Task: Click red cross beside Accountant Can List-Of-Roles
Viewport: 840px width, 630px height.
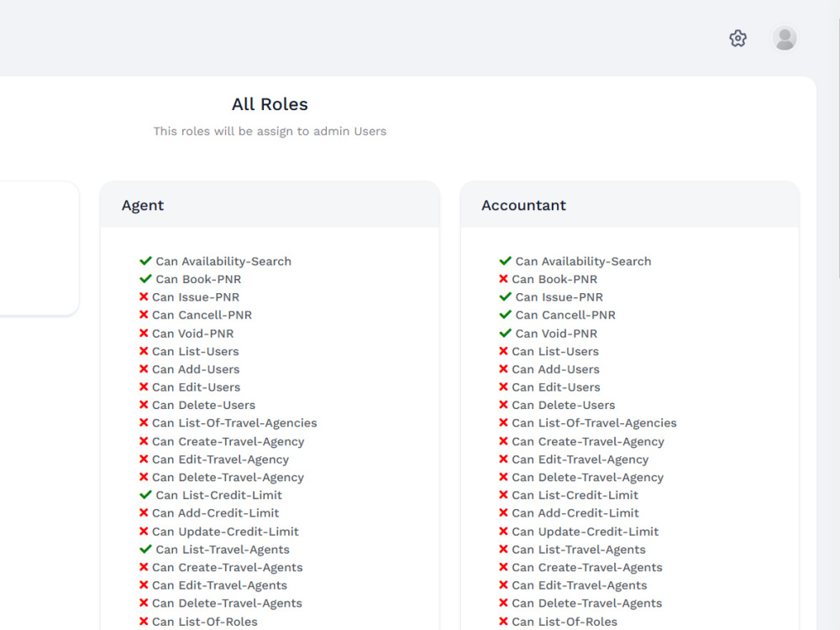Action: [503, 622]
